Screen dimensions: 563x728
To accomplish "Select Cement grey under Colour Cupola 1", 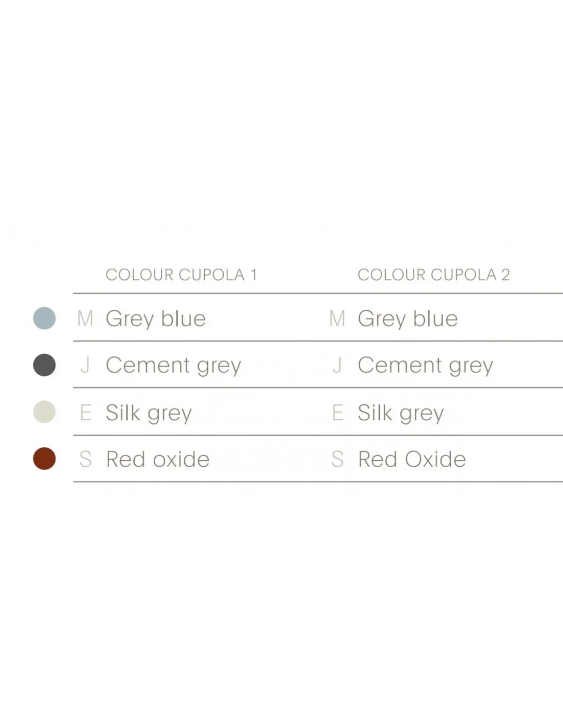I will click(x=174, y=366).
